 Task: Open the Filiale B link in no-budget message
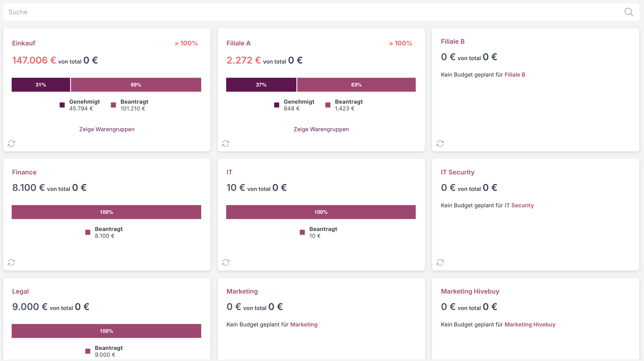click(515, 74)
